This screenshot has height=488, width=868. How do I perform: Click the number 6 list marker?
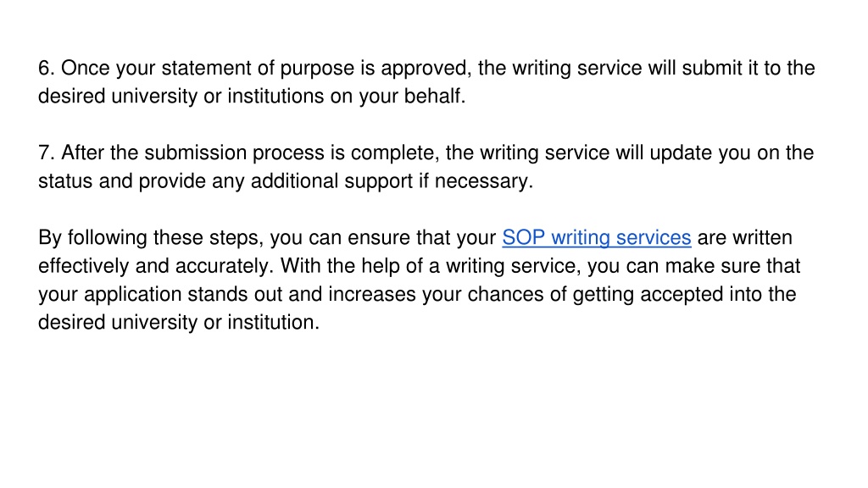pyautogui.click(x=46, y=68)
